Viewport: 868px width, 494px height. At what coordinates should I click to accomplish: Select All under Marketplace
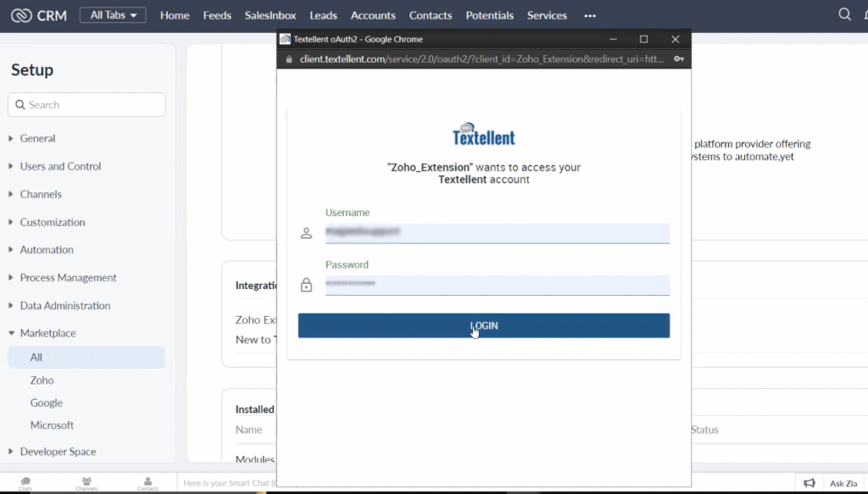coord(86,358)
